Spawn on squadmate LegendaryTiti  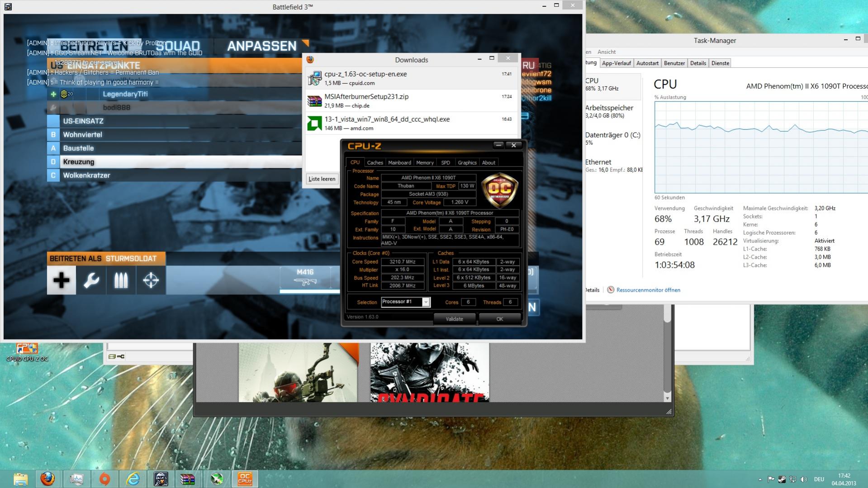(174, 94)
